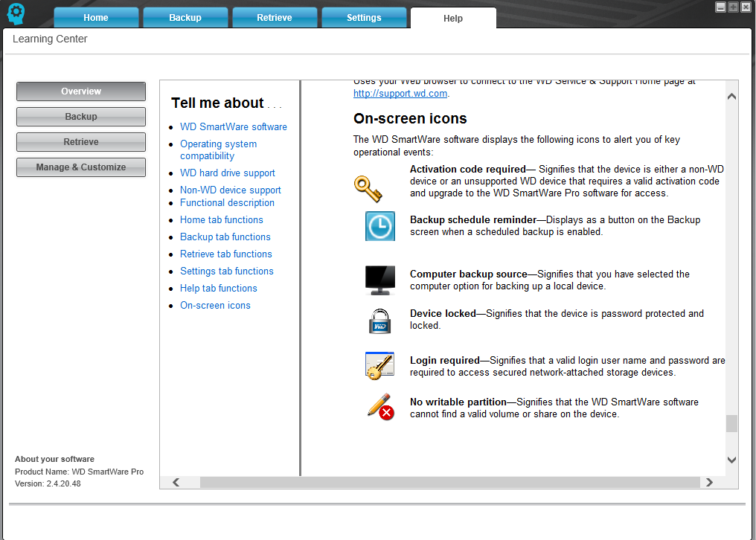
Task: Open the Retrieve topic in Learning Center sidebar
Action: (81, 142)
